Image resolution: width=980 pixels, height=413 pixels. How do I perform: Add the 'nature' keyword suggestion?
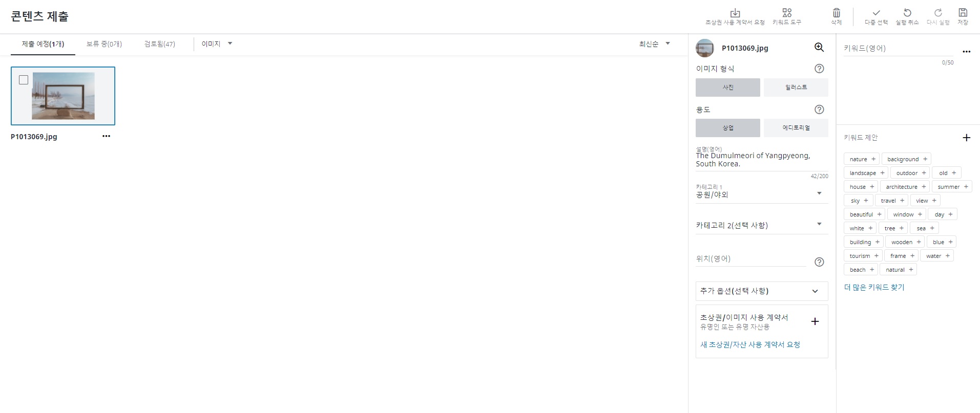(862, 159)
